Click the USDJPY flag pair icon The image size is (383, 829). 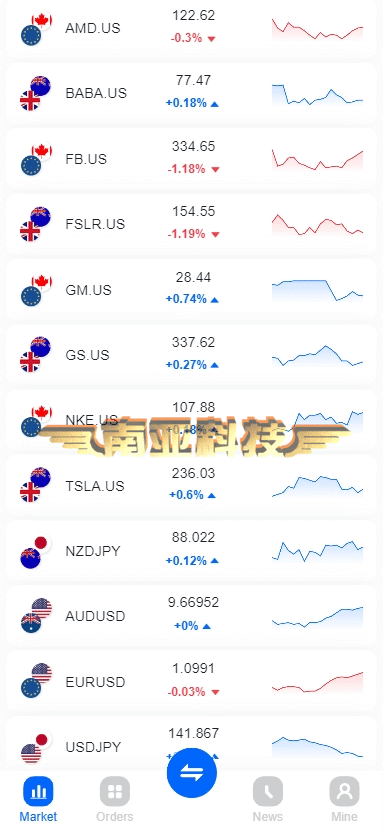coord(36,748)
